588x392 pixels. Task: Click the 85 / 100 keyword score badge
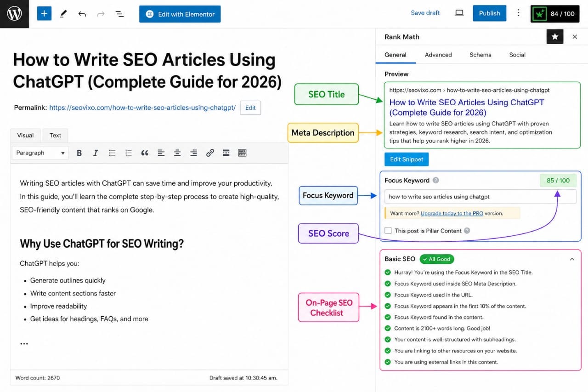click(558, 181)
